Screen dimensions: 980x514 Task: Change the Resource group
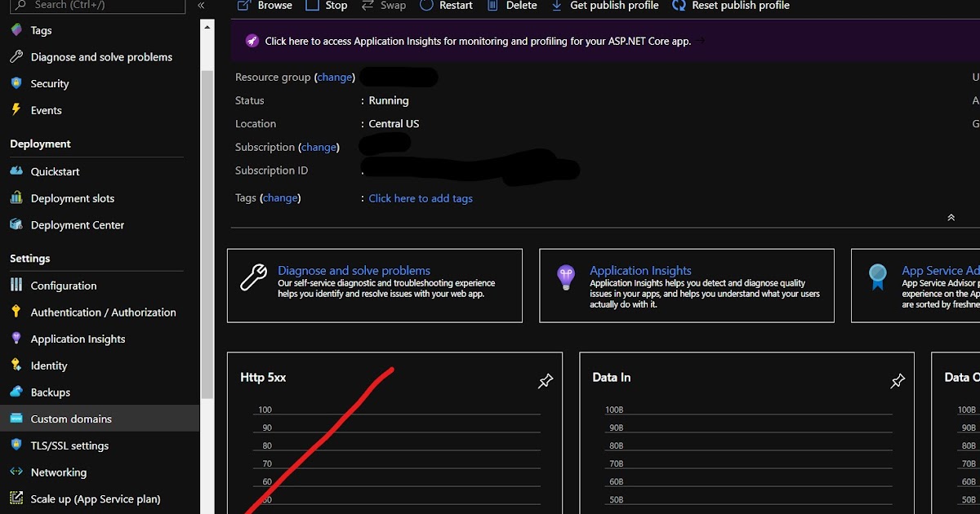click(x=335, y=77)
